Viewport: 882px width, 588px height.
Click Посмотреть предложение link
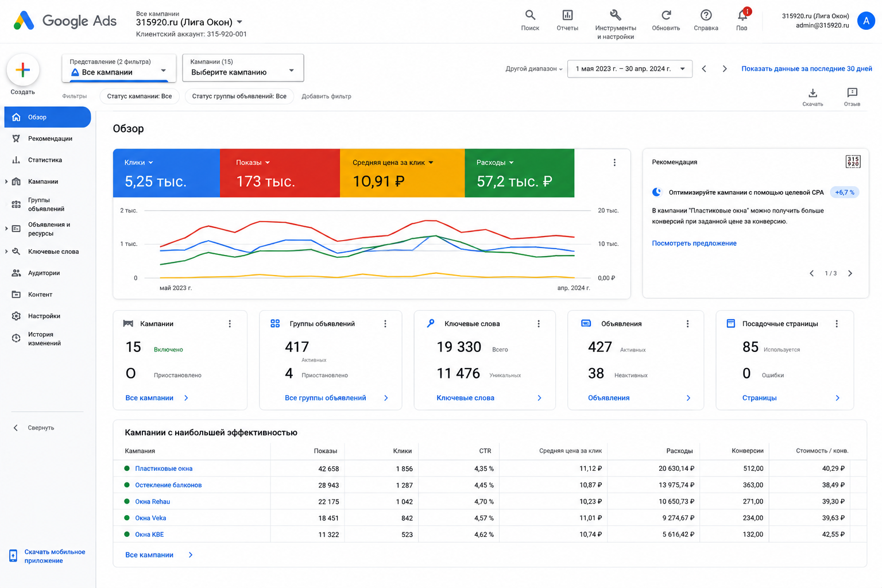(x=694, y=243)
